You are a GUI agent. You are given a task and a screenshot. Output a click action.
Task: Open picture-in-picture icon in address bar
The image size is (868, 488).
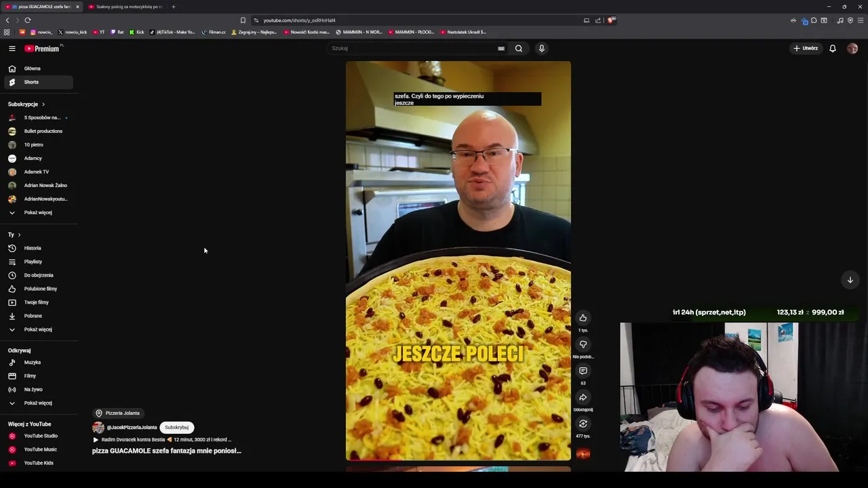click(587, 20)
